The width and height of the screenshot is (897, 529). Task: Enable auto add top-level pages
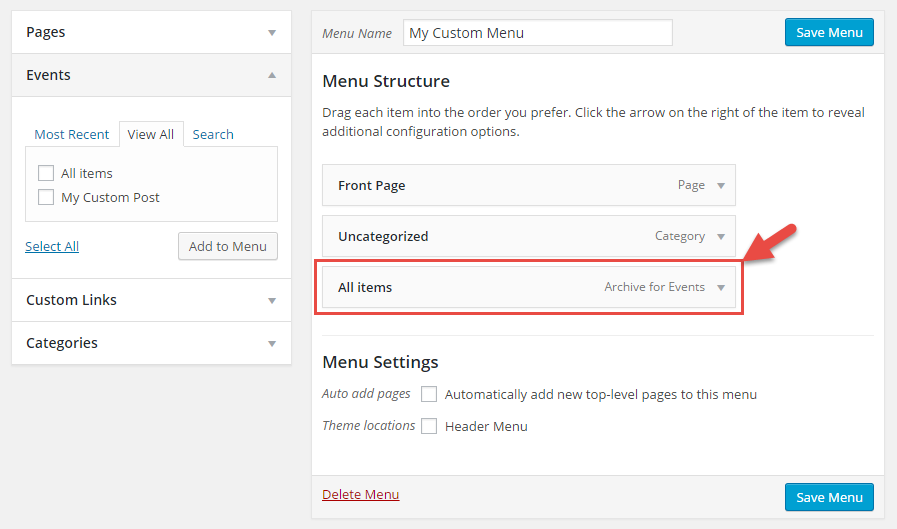[428, 394]
